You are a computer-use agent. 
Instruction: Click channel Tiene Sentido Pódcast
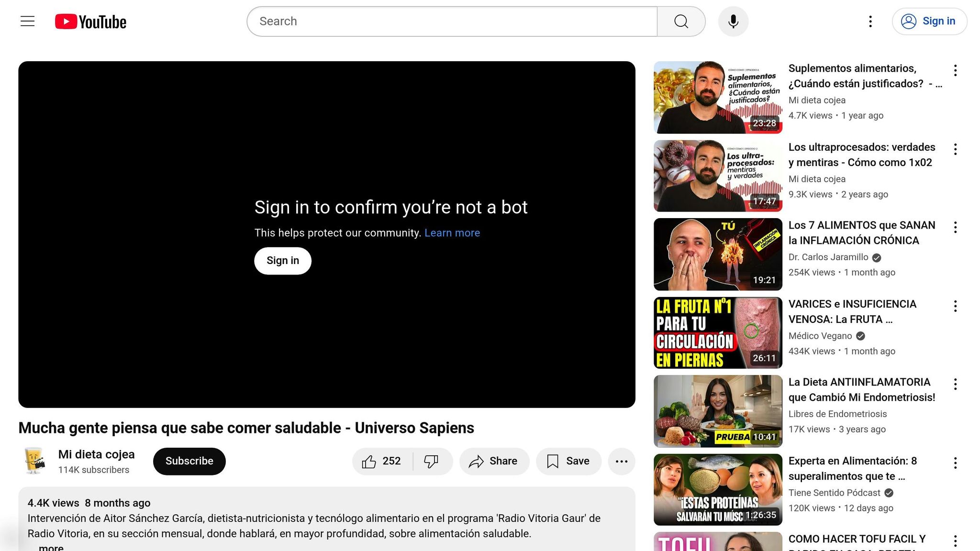click(834, 493)
